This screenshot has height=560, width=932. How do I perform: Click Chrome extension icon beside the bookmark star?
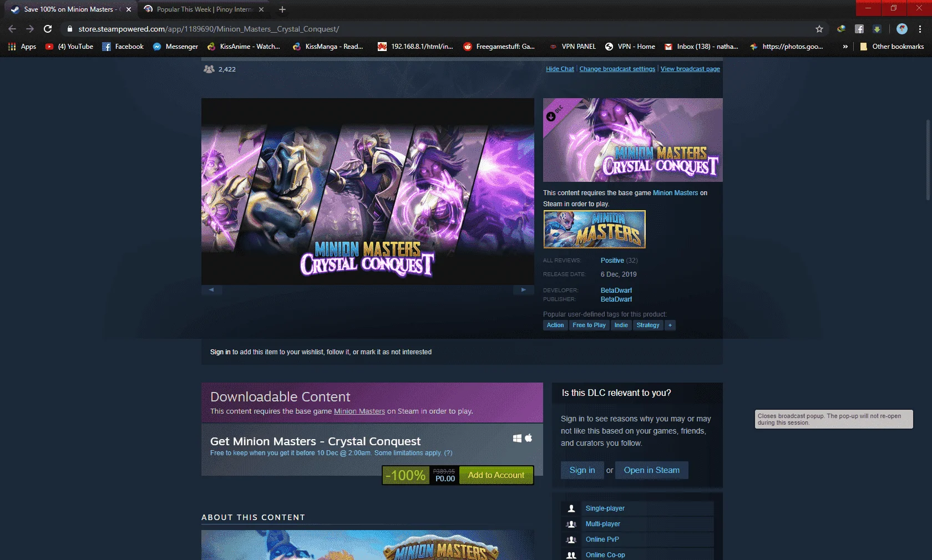click(842, 29)
